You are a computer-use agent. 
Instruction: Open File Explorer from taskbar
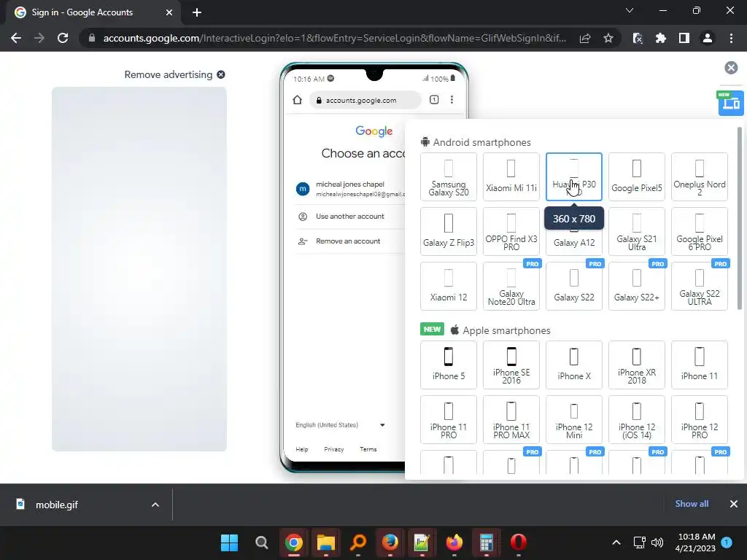pyautogui.click(x=326, y=542)
